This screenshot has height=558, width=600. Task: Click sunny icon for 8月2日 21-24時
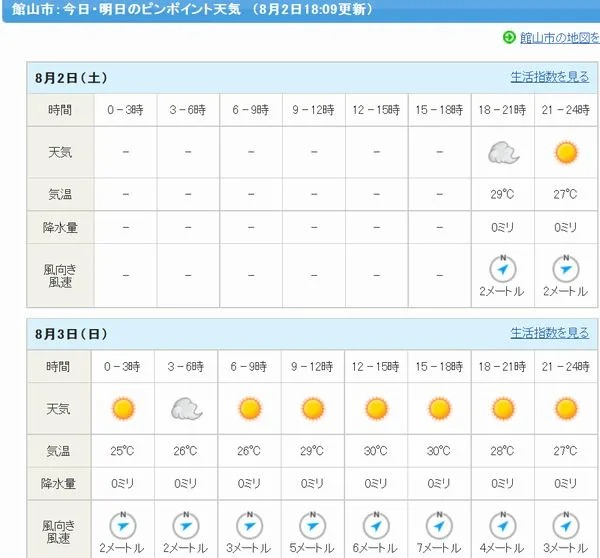point(566,152)
